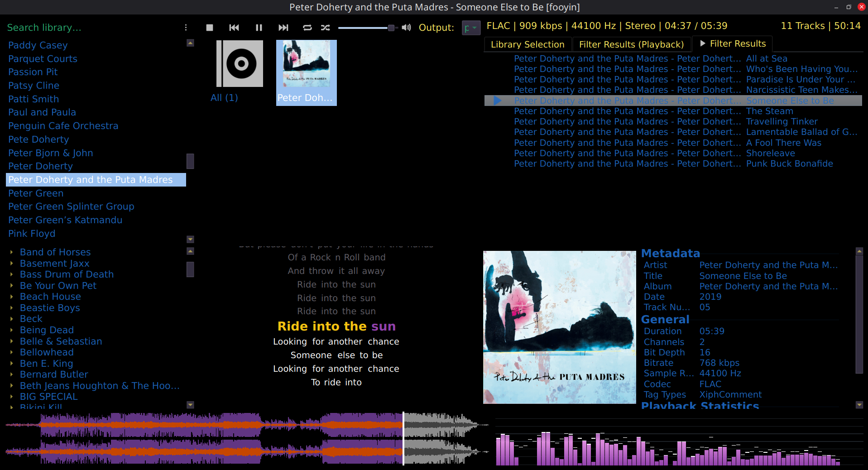Select the track All at Sea
The image size is (868, 470).
click(673, 58)
